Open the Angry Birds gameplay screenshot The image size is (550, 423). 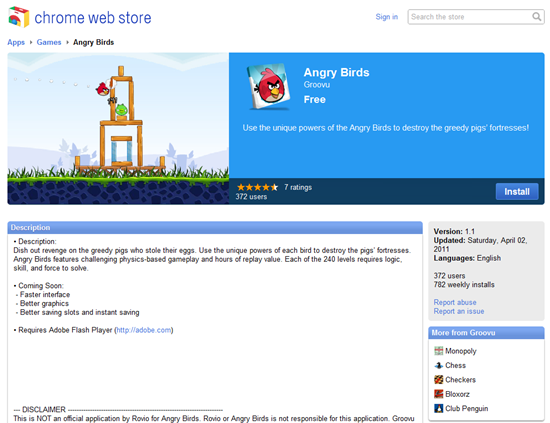(118, 128)
